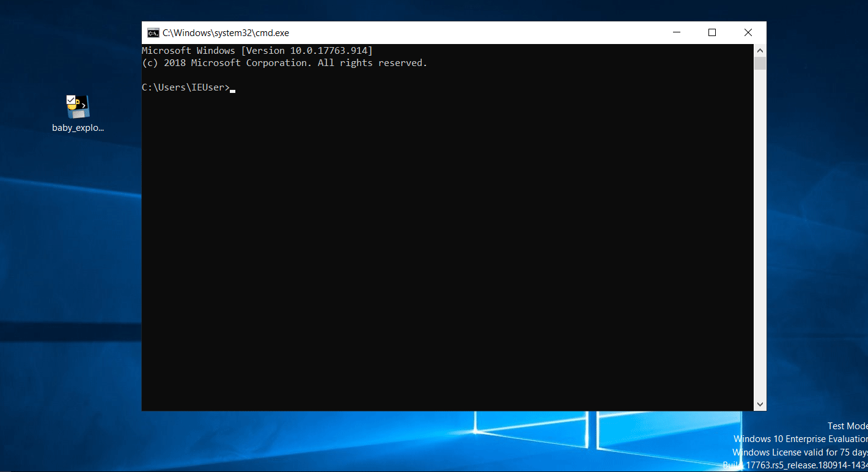Click the console scrollbar down arrow
Viewport: 868px width, 472px height.
(x=760, y=404)
